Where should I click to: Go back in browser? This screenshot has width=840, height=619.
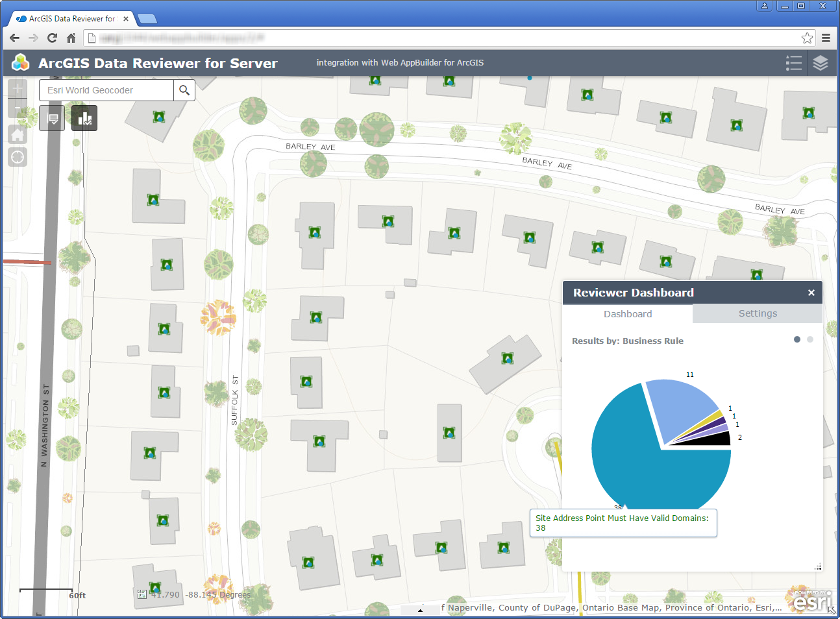[14, 38]
